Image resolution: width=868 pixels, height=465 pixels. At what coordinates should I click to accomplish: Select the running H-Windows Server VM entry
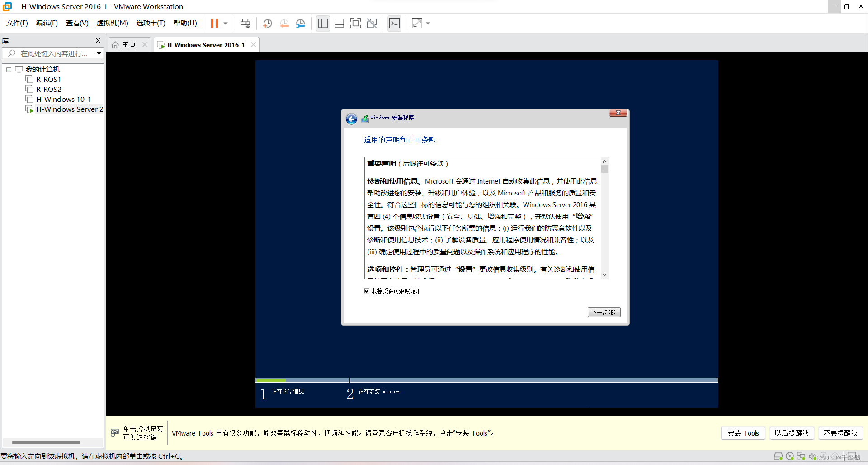click(x=69, y=109)
